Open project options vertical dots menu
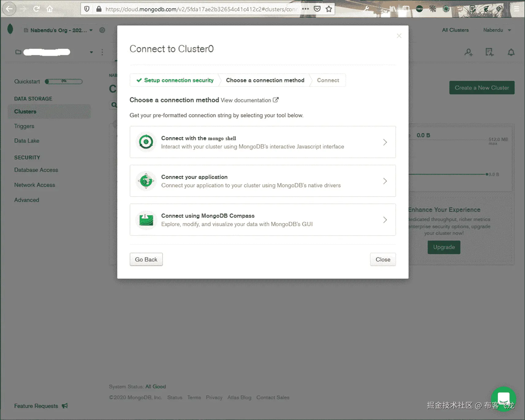This screenshot has width=525, height=420. coord(102,52)
